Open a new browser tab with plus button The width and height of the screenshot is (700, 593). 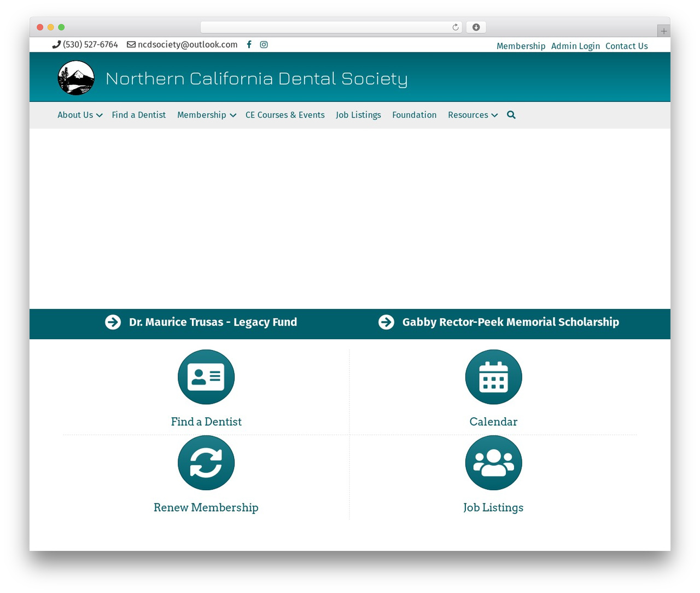pyautogui.click(x=663, y=31)
